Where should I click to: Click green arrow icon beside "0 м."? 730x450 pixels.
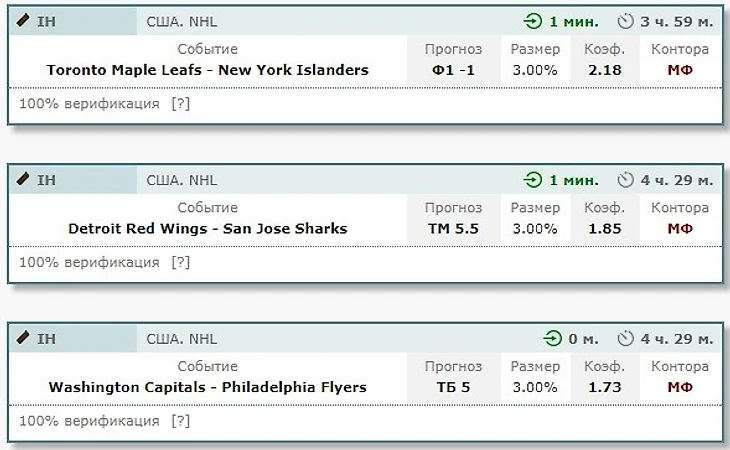[x=551, y=339]
